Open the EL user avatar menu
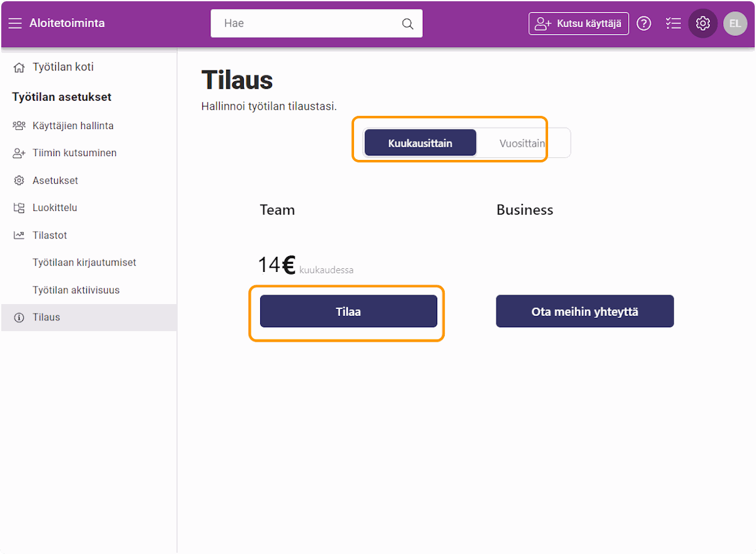 point(735,24)
